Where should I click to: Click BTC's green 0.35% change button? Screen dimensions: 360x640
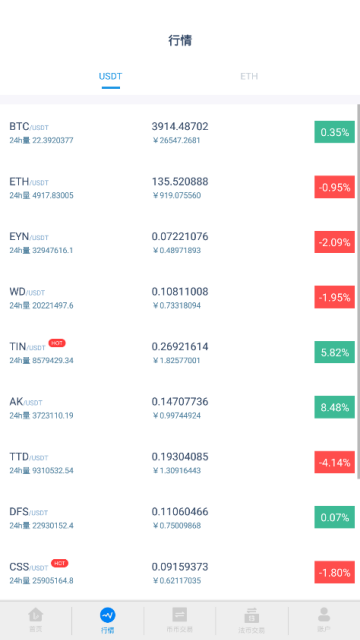tap(334, 132)
